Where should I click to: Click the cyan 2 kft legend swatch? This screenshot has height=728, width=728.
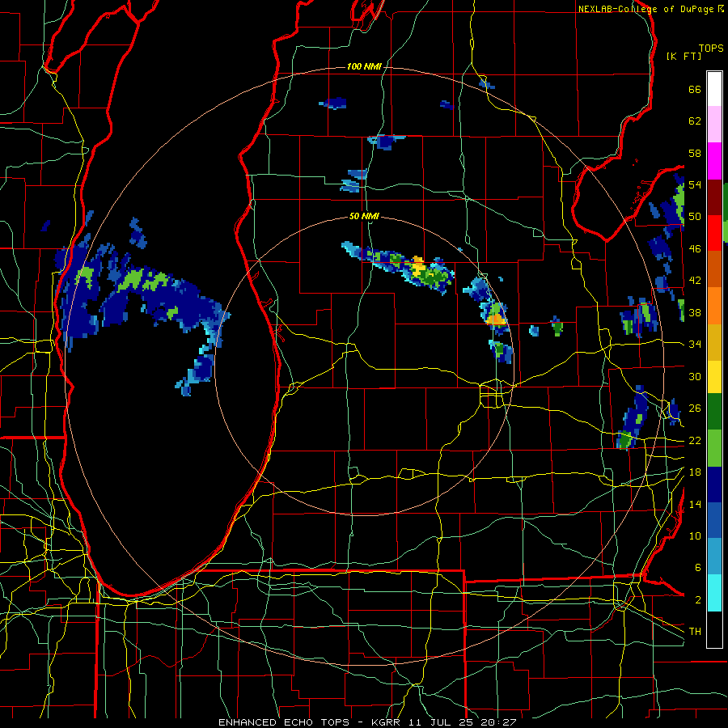tap(714, 593)
